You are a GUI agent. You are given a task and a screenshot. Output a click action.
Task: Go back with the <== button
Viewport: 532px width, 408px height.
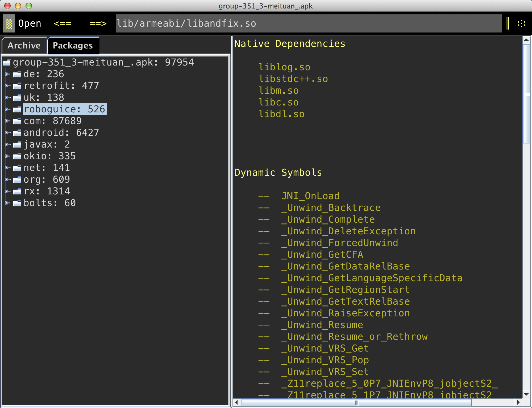[x=62, y=23]
